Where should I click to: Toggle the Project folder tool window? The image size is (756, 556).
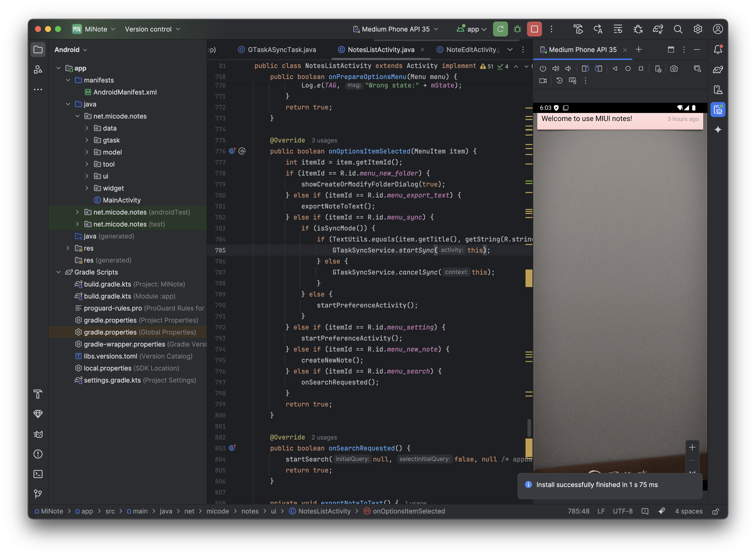click(x=38, y=50)
